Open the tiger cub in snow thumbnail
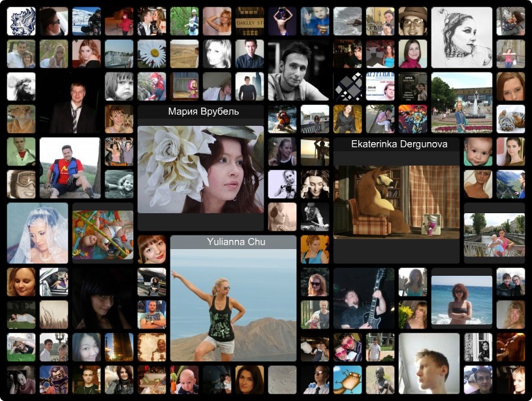Image resolution: width=532 pixels, height=401 pixels. pos(510,119)
